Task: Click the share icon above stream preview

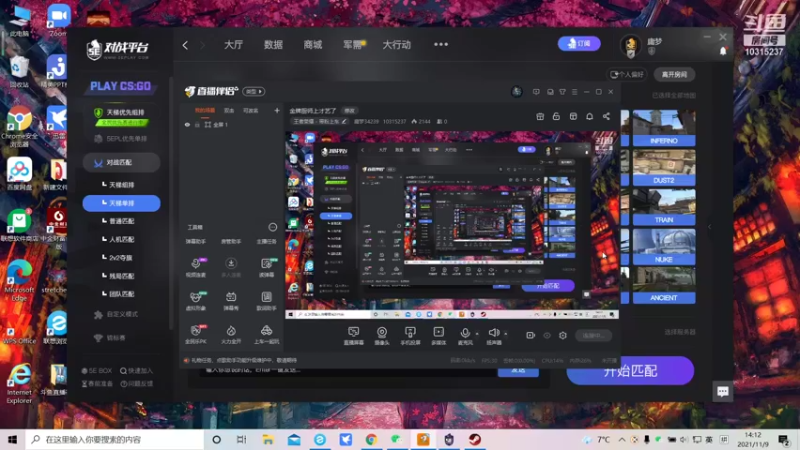Action: tap(606, 116)
